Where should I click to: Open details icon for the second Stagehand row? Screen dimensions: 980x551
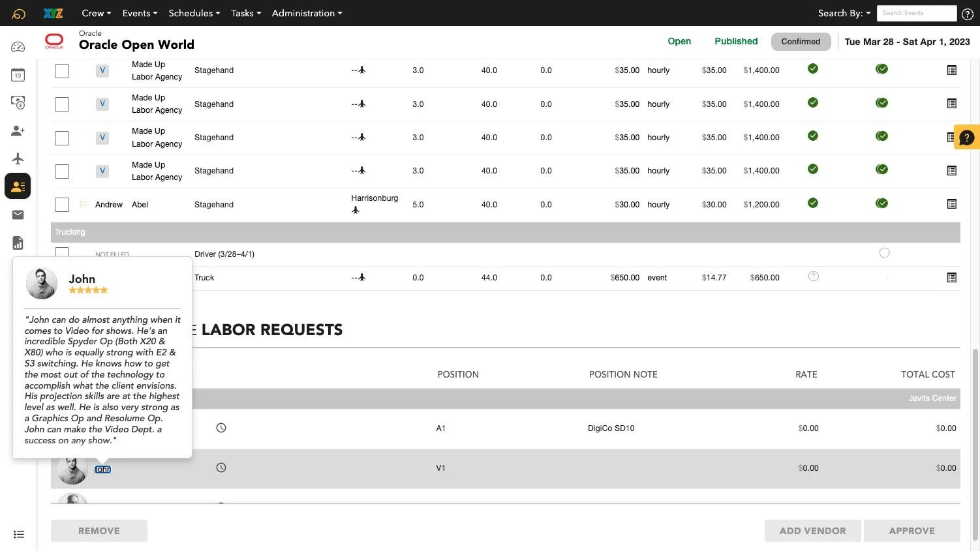pyautogui.click(x=952, y=104)
